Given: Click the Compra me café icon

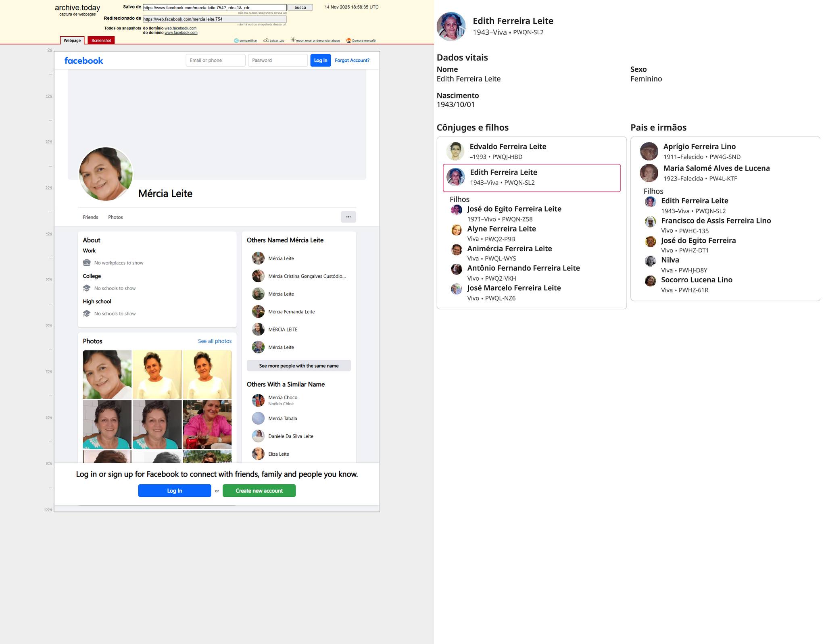Looking at the screenshot, I should click(x=349, y=40).
